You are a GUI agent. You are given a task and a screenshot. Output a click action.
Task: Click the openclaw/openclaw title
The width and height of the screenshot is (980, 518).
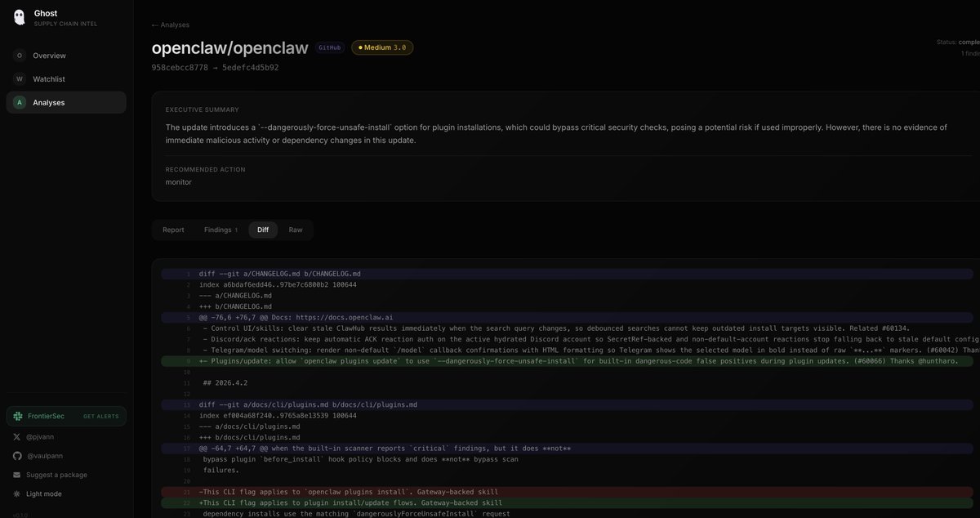coord(229,47)
